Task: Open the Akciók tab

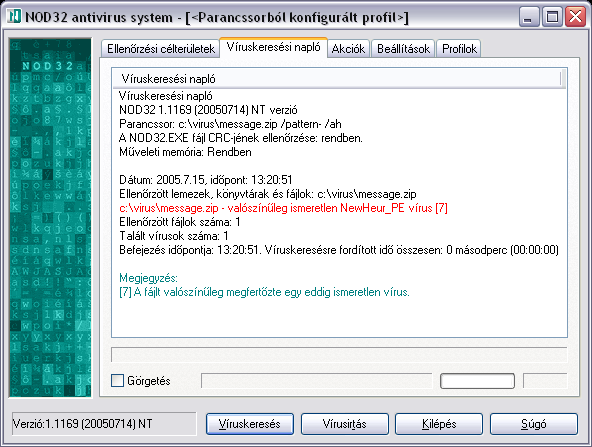Action: click(348, 49)
